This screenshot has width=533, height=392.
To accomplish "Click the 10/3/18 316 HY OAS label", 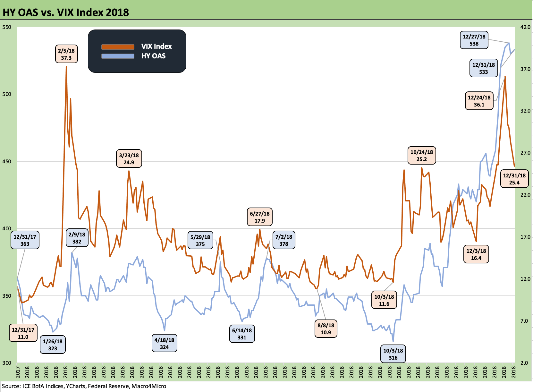I will click(393, 354).
